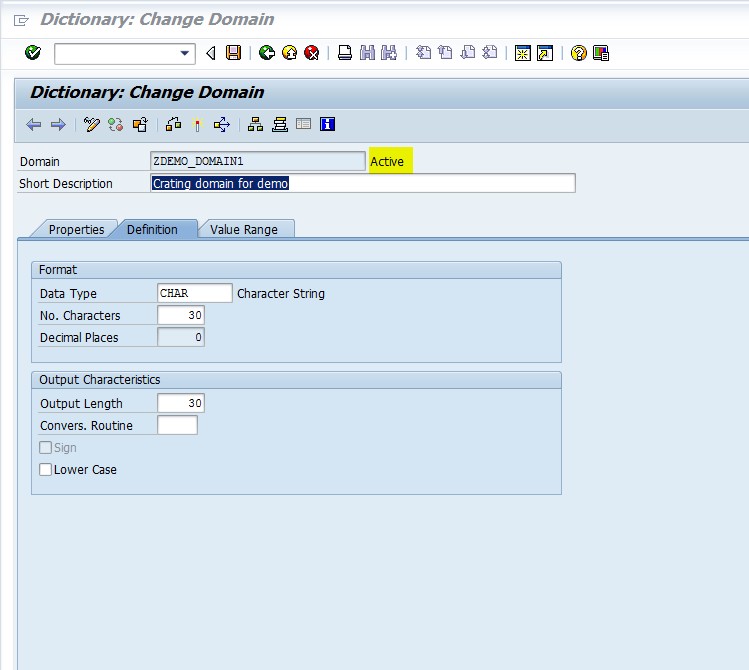Click the Output Length field
Image resolution: width=749 pixels, height=670 pixels.
181,403
